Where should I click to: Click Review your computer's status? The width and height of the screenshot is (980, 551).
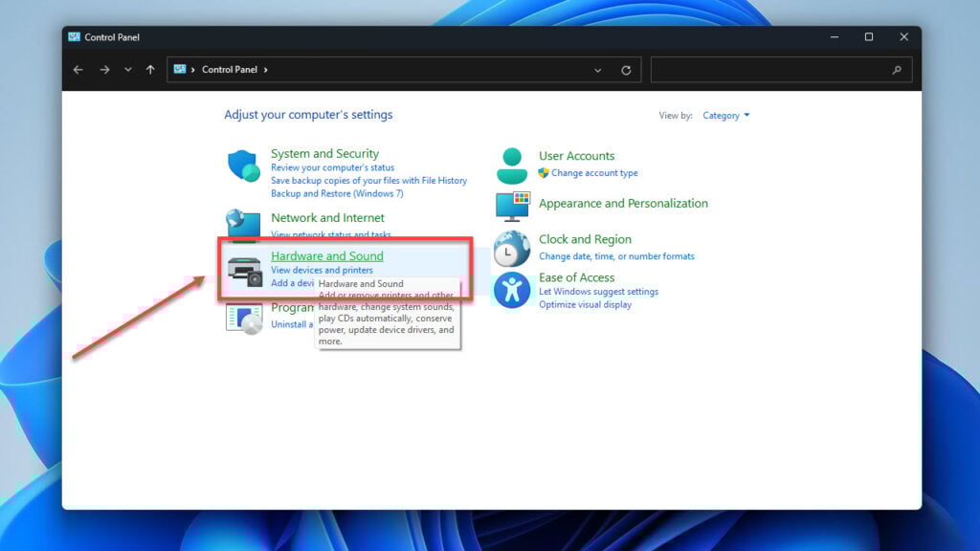point(332,167)
